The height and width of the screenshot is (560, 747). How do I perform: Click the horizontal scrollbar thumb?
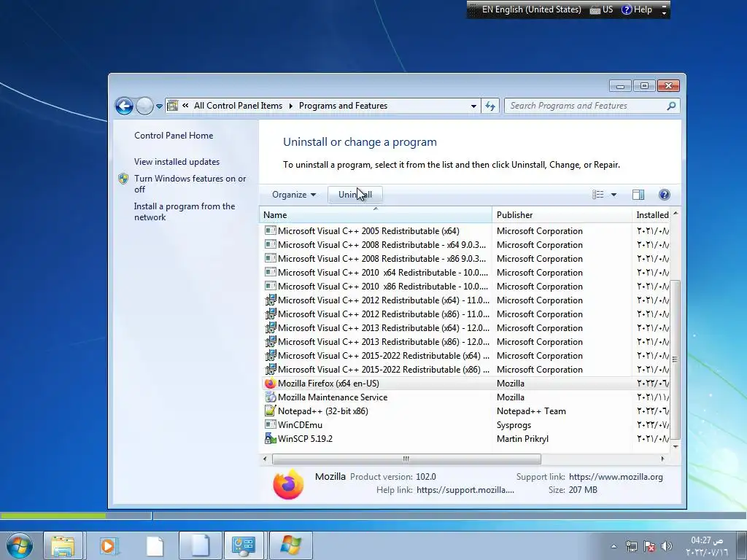[x=406, y=459]
